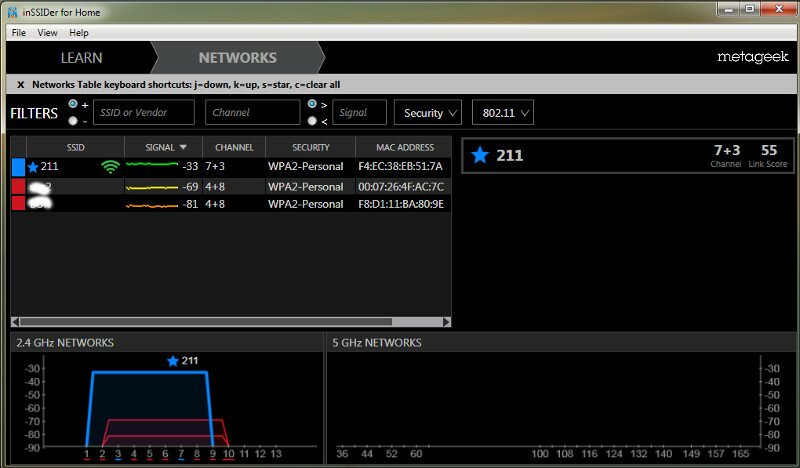Click the green signal history graph of 211
This screenshot has height=468, width=800.
point(152,164)
